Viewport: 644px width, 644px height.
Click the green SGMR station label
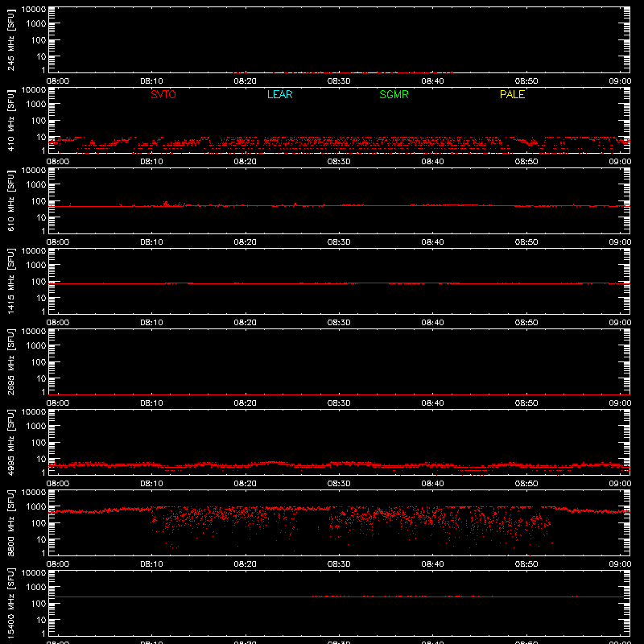pos(394,94)
